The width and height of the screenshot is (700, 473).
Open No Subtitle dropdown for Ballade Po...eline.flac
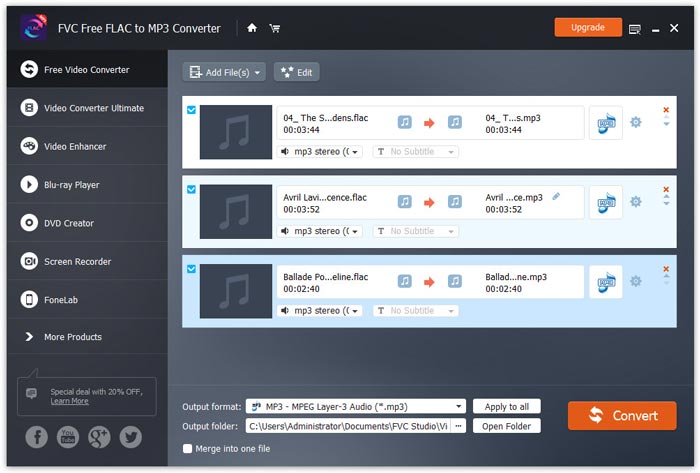pos(416,311)
